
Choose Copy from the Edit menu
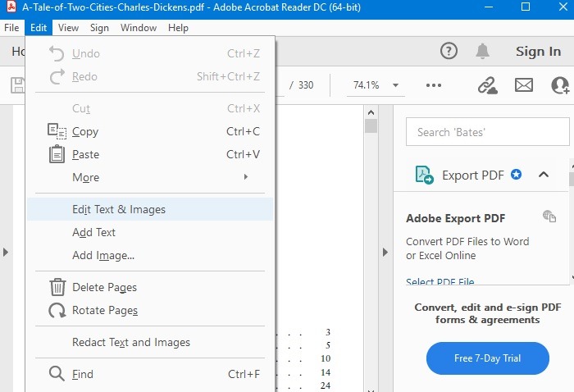pyautogui.click(x=150, y=131)
